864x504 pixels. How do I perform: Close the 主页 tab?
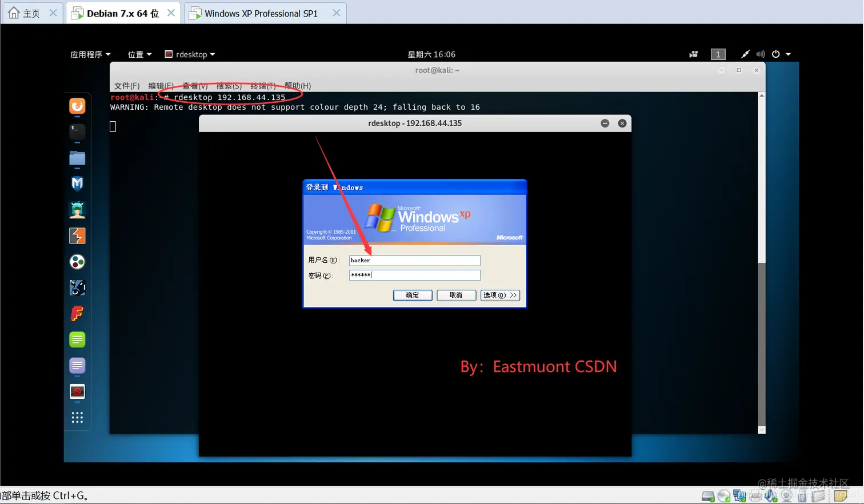point(53,13)
